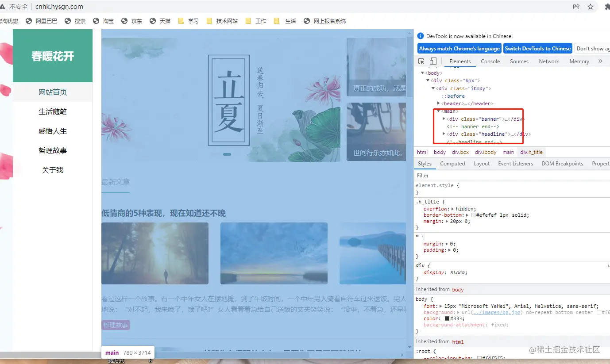
Task: Select the Styles tab
Action: coord(425,164)
